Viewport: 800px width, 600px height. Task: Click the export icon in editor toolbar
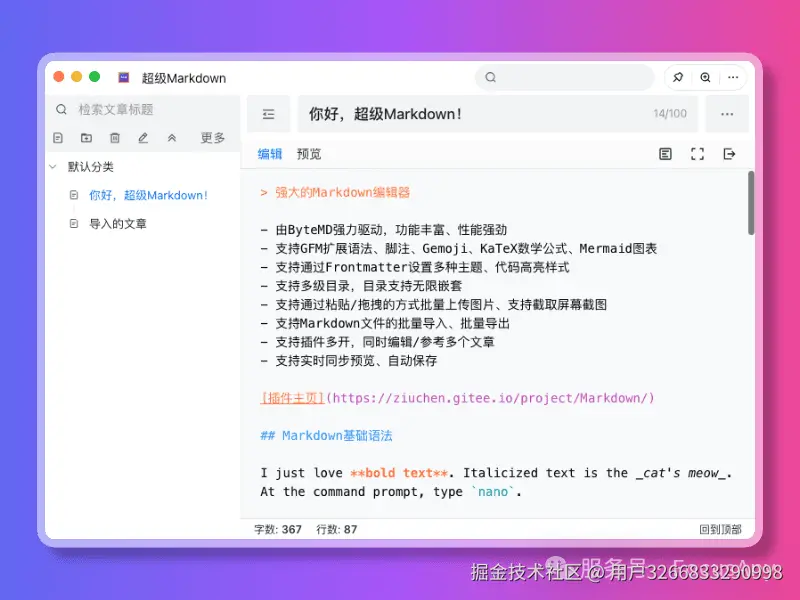point(729,154)
